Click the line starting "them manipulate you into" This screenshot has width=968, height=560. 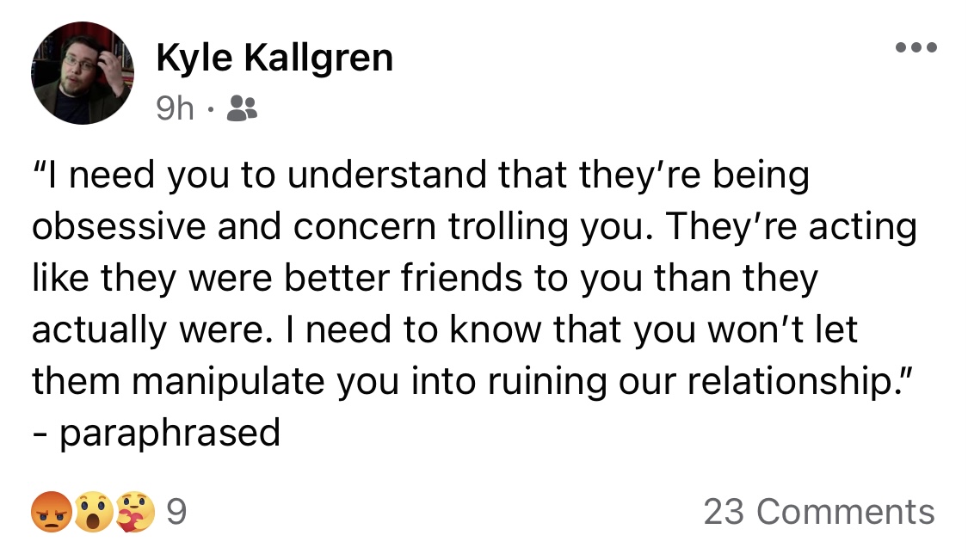click(472, 381)
